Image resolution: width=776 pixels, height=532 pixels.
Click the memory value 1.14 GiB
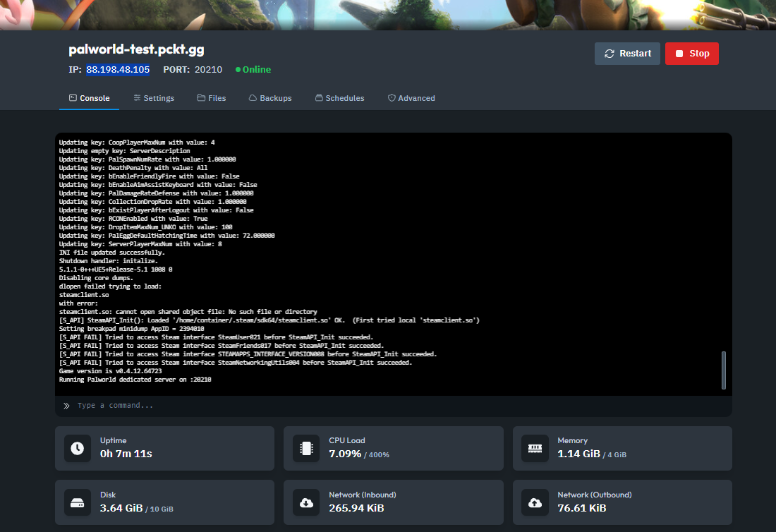point(578,454)
